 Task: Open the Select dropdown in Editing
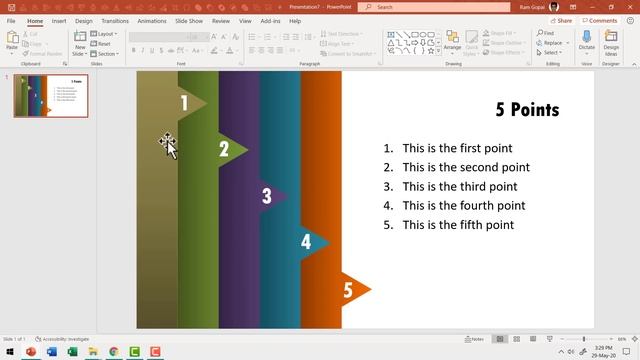point(549,53)
